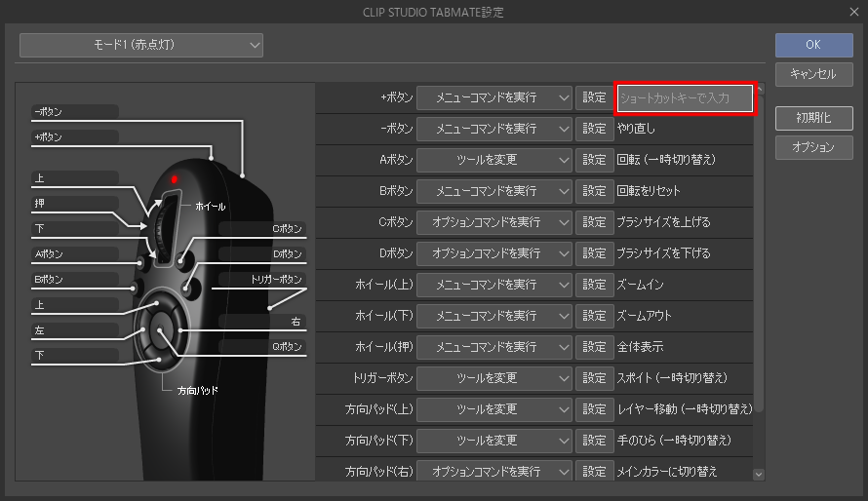Click 設定 for the トリガーボタン row
The height and width of the screenshot is (501, 868).
click(x=595, y=378)
